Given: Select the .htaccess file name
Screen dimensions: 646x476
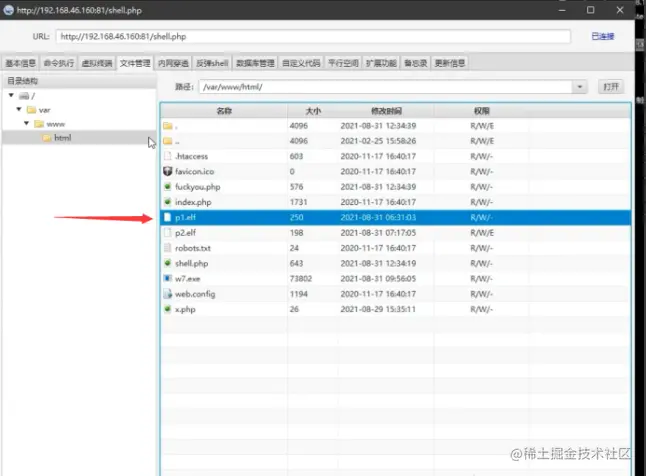Looking at the screenshot, I should tap(191, 156).
